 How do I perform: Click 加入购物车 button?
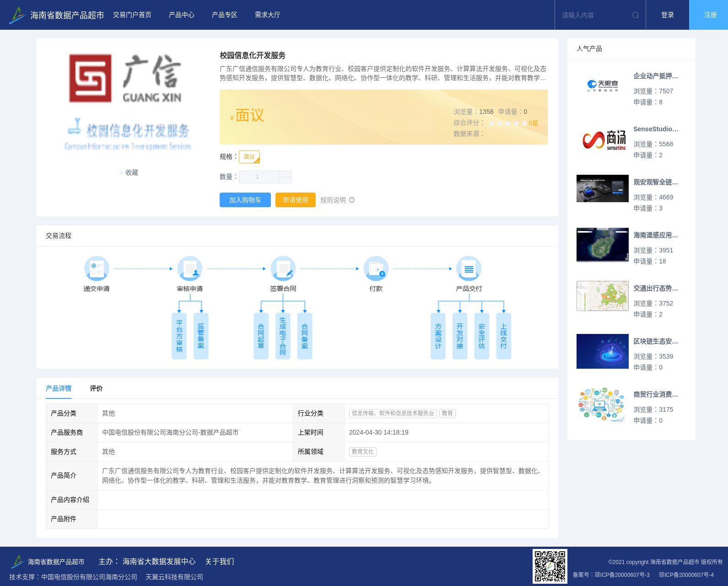pos(245,200)
